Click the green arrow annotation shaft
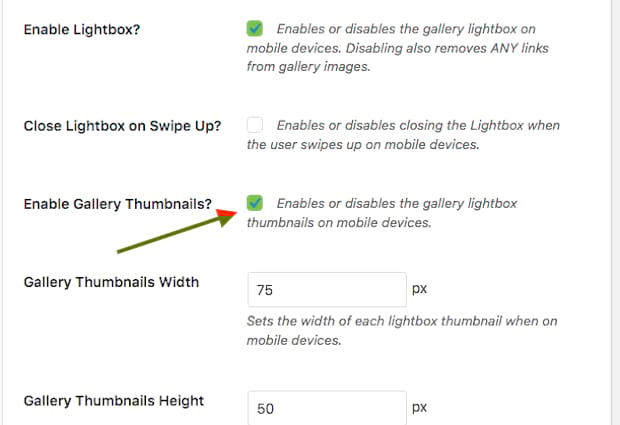The image size is (620, 425). [170, 232]
